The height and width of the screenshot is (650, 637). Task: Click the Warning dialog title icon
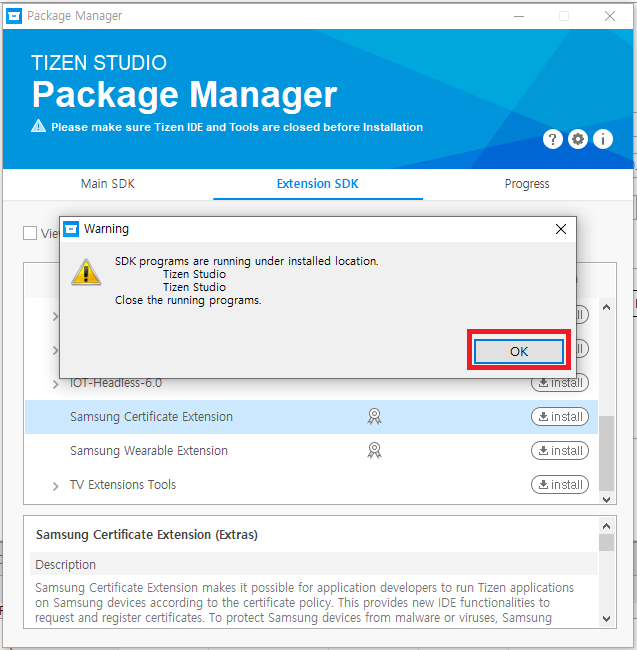coord(71,229)
